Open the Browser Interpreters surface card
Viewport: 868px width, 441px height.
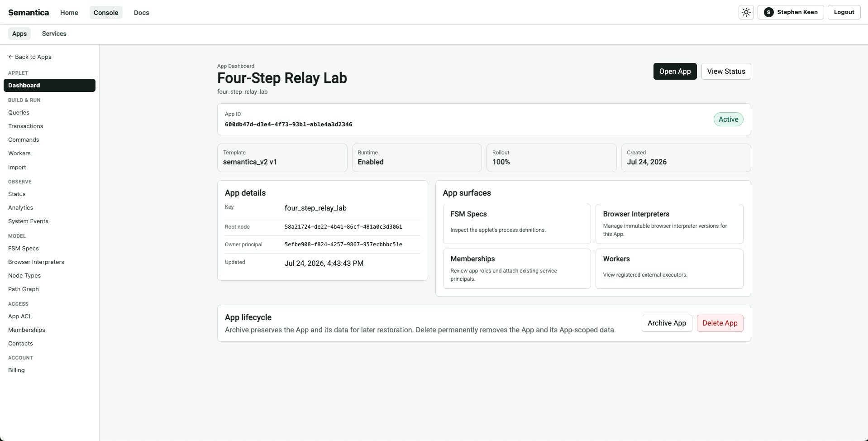coord(669,224)
